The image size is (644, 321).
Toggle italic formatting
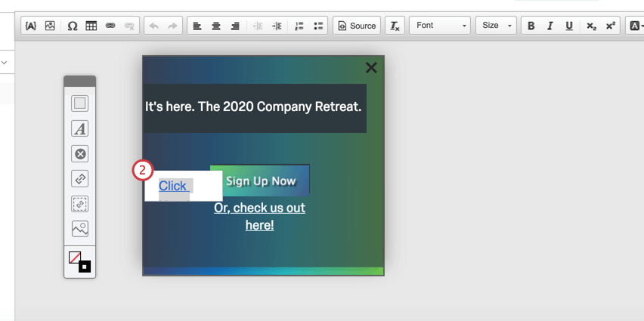(550, 26)
